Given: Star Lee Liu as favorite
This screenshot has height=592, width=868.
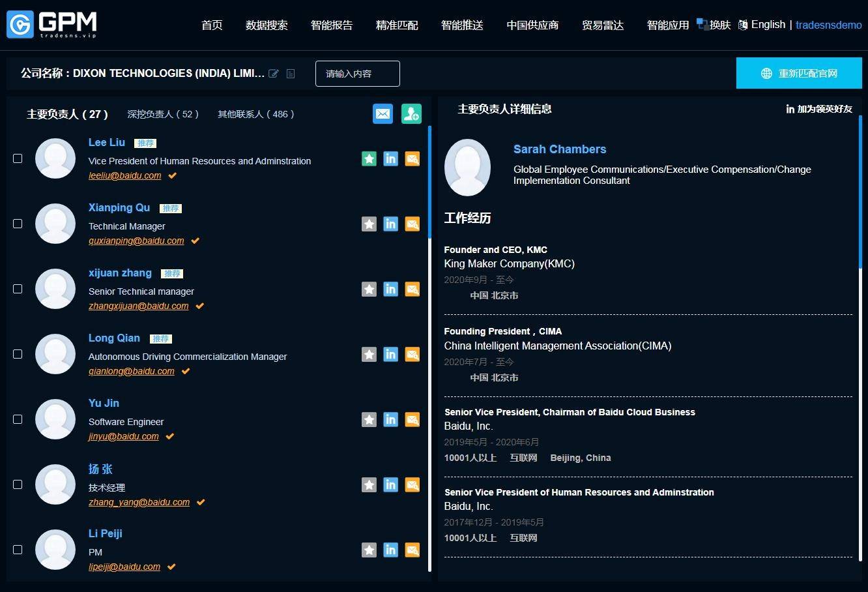Looking at the screenshot, I should click(369, 159).
